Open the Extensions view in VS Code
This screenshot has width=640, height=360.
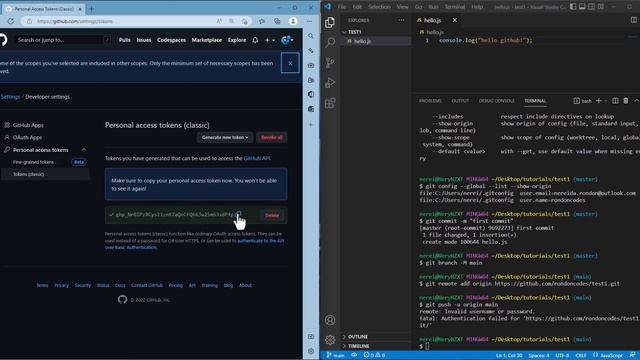click(330, 103)
